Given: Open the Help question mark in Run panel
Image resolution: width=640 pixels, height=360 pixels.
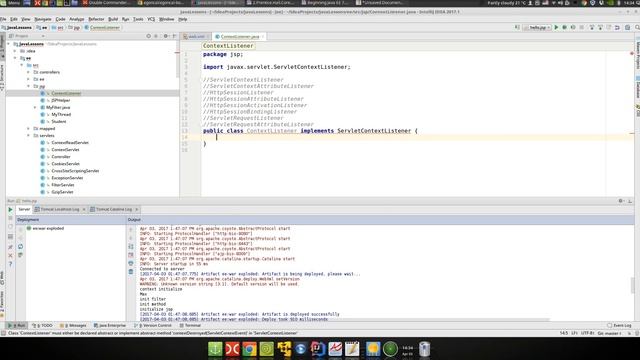Looking at the screenshot, I should (10, 264).
